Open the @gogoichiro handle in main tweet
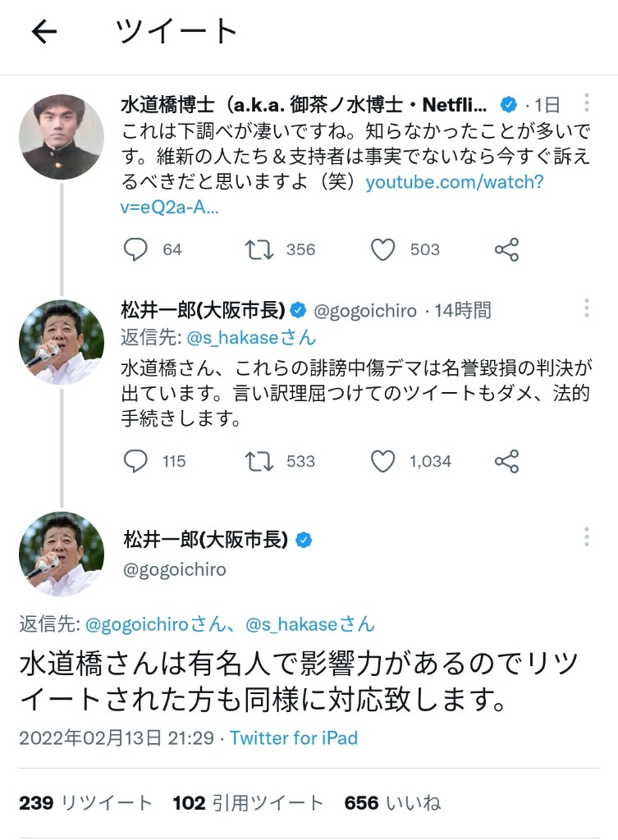 (174, 569)
